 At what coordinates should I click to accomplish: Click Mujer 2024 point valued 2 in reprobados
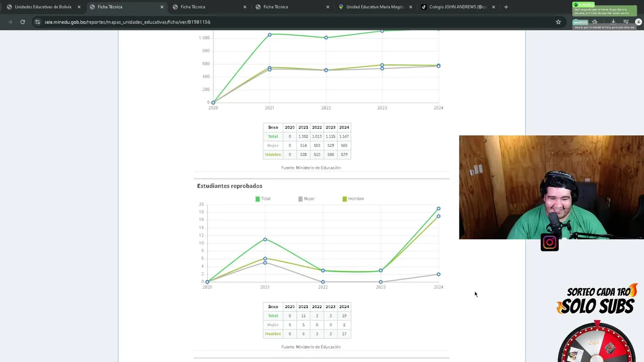(x=439, y=274)
